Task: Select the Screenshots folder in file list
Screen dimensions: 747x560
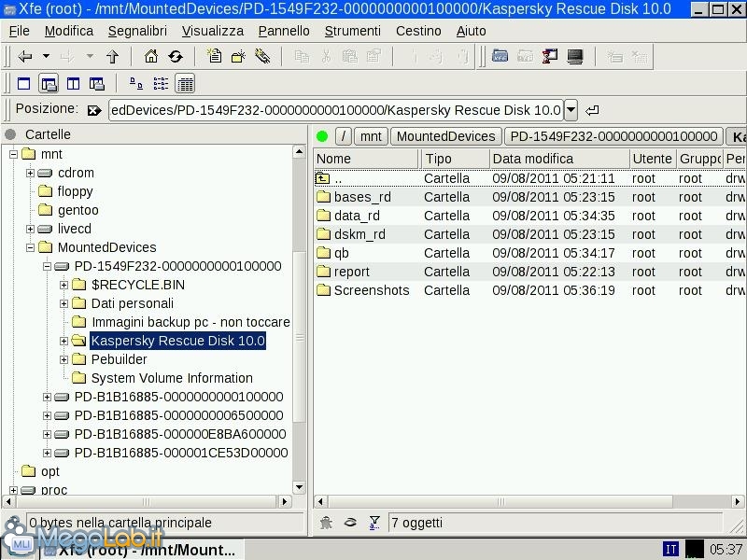Action: [x=371, y=290]
